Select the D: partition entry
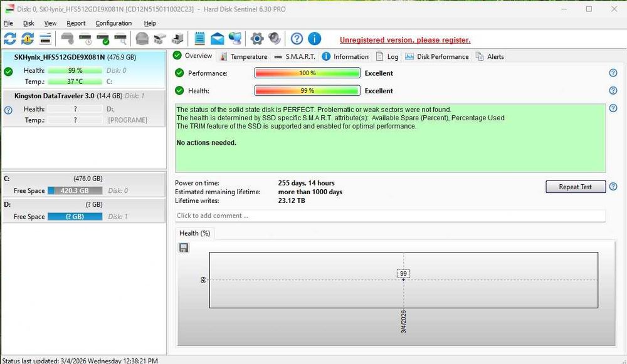627x364 pixels. coord(83,211)
